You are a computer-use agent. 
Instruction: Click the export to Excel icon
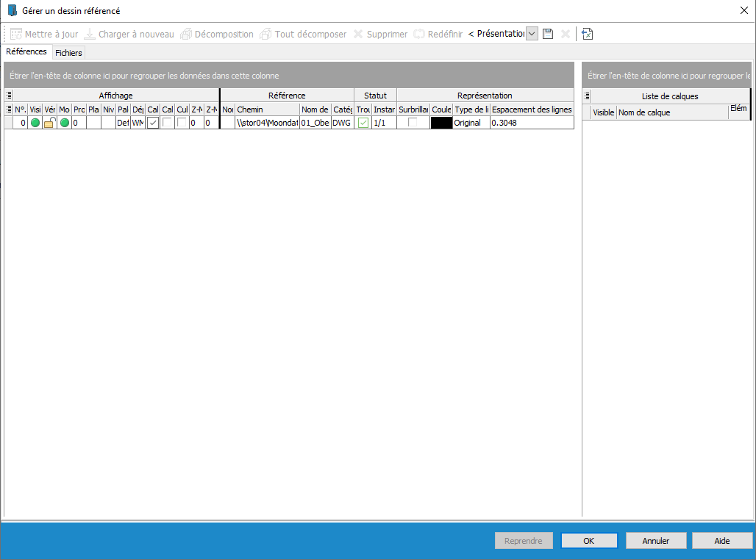tap(588, 34)
